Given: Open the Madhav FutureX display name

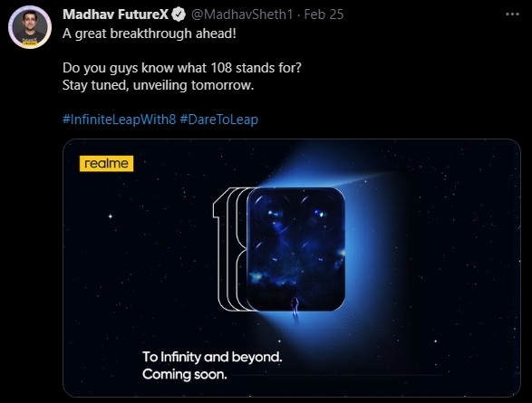Looking at the screenshot, I should click(x=115, y=14).
